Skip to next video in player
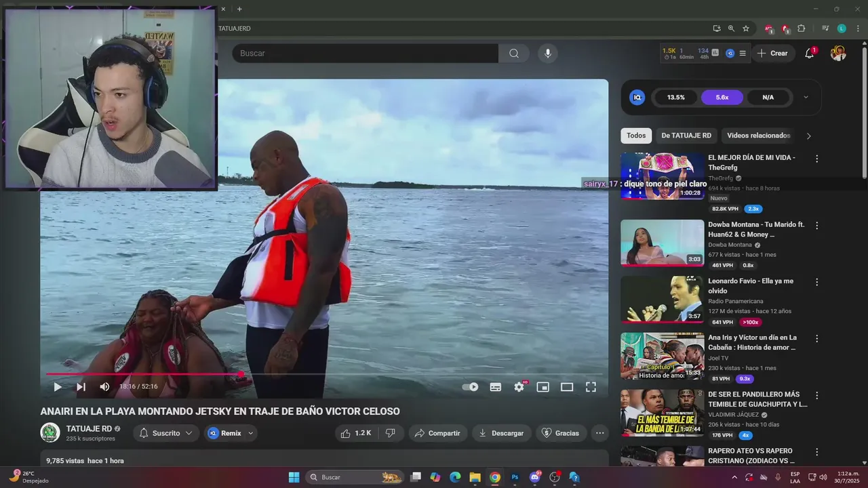This screenshot has width=868, height=488. pyautogui.click(x=81, y=387)
